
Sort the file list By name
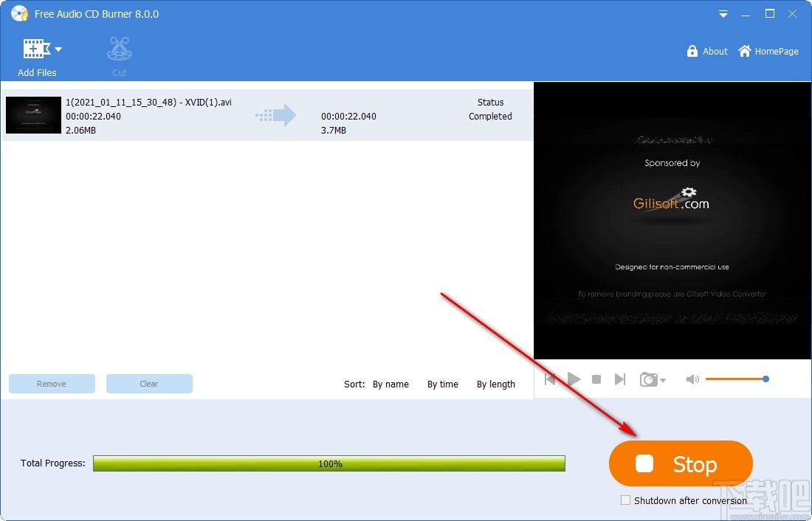pyautogui.click(x=390, y=384)
